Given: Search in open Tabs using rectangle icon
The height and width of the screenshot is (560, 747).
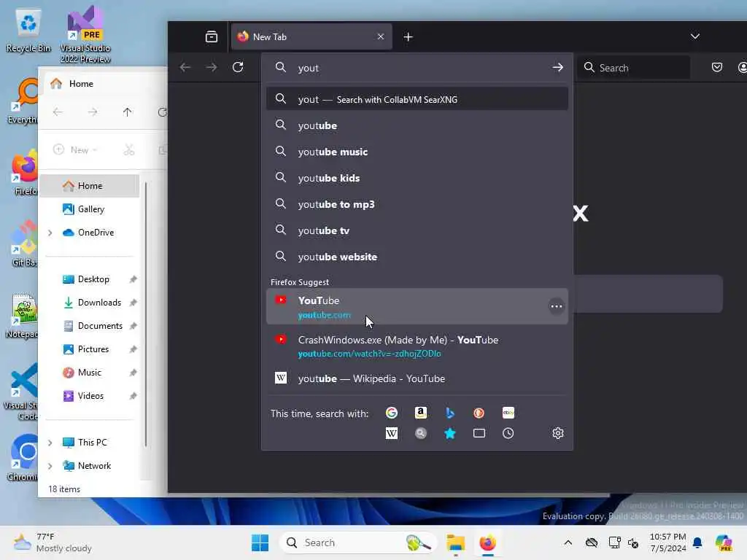Looking at the screenshot, I should tap(479, 433).
